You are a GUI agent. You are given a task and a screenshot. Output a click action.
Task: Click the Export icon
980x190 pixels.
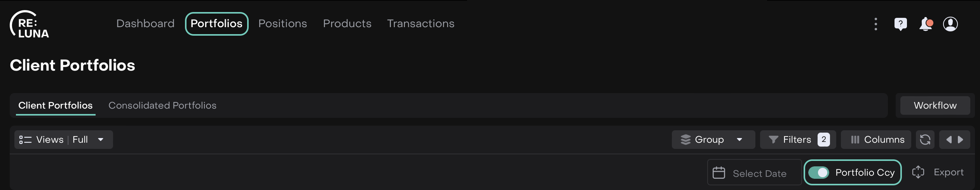(x=918, y=172)
